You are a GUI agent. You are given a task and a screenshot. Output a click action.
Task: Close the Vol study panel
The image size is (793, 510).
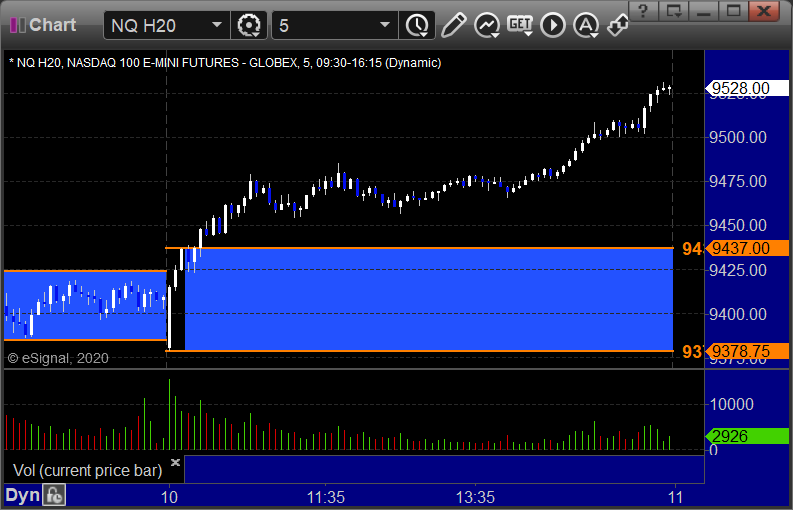[x=175, y=462]
